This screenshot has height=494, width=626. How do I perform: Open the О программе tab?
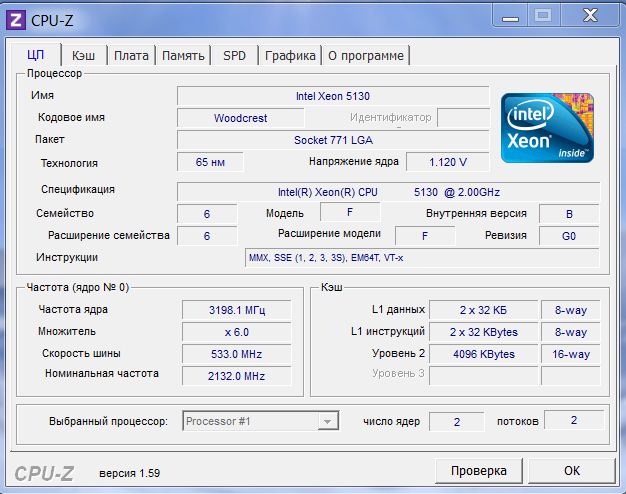coord(366,56)
